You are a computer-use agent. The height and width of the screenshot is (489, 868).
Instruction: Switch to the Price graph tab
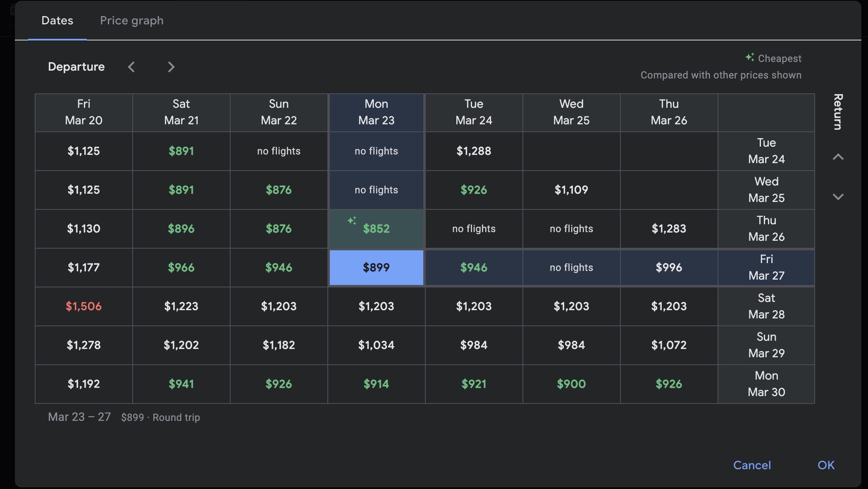131,20
